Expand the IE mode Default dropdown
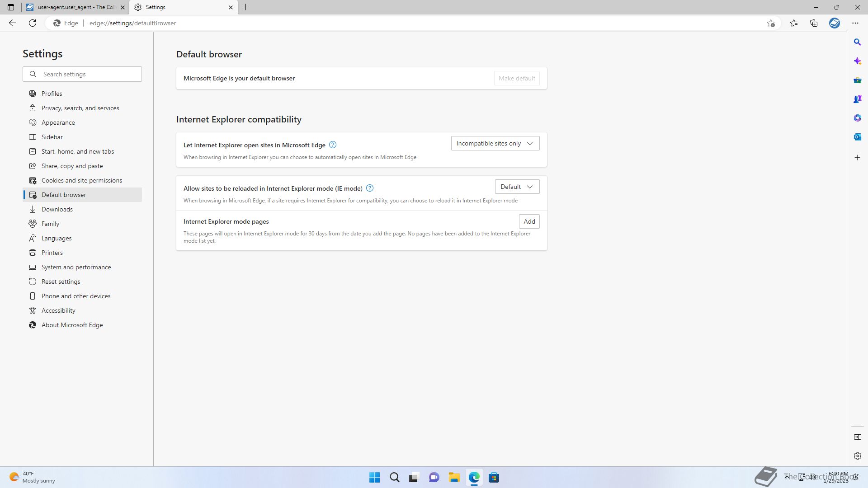The width and height of the screenshot is (868, 488). (517, 187)
